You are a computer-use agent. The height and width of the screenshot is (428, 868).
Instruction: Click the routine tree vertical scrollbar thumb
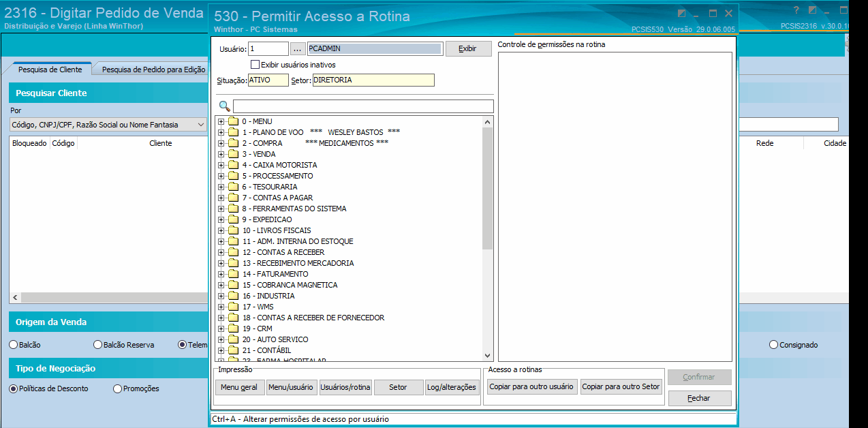487,188
